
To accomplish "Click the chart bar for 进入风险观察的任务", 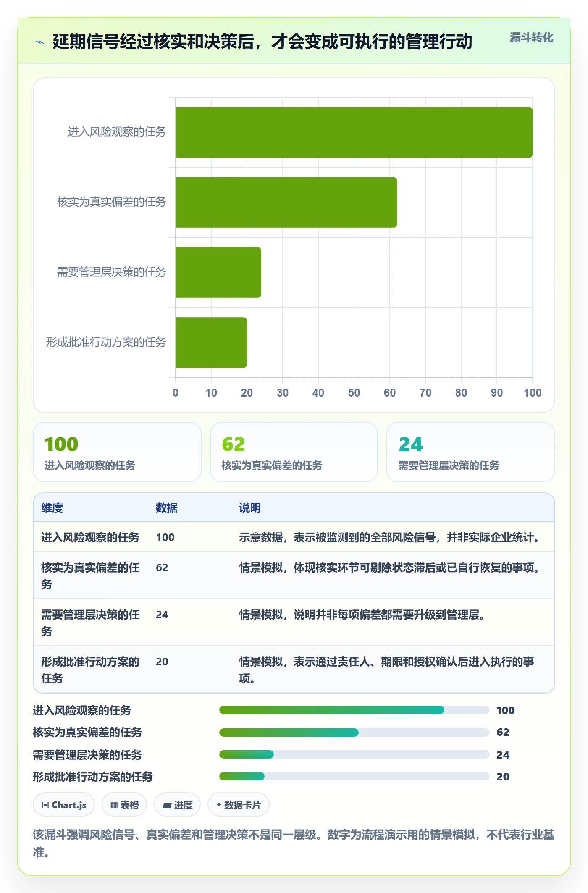I will coord(354,132).
